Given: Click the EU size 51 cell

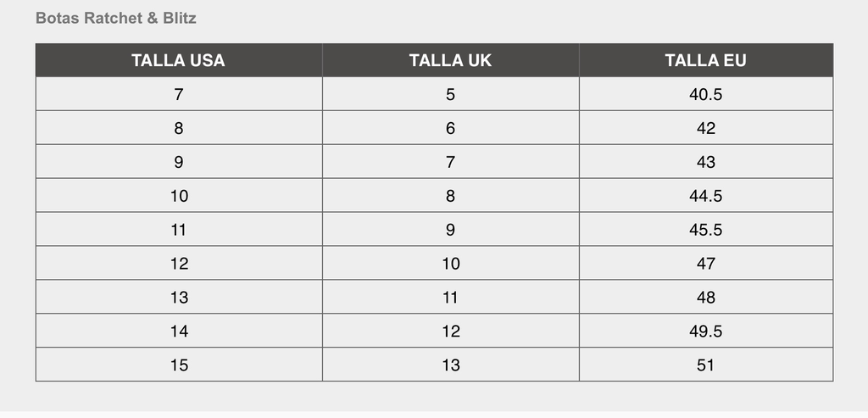Looking at the screenshot, I should [x=706, y=365].
